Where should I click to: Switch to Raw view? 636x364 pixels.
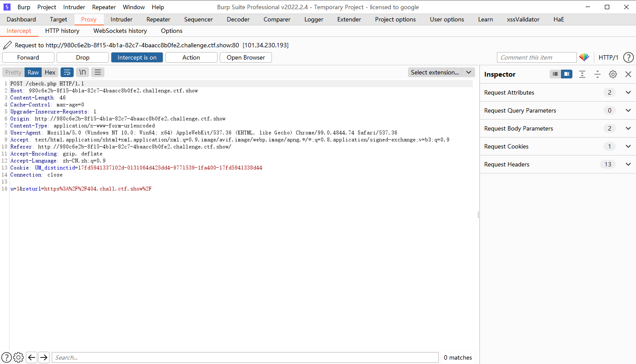pyautogui.click(x=33, y=72)
